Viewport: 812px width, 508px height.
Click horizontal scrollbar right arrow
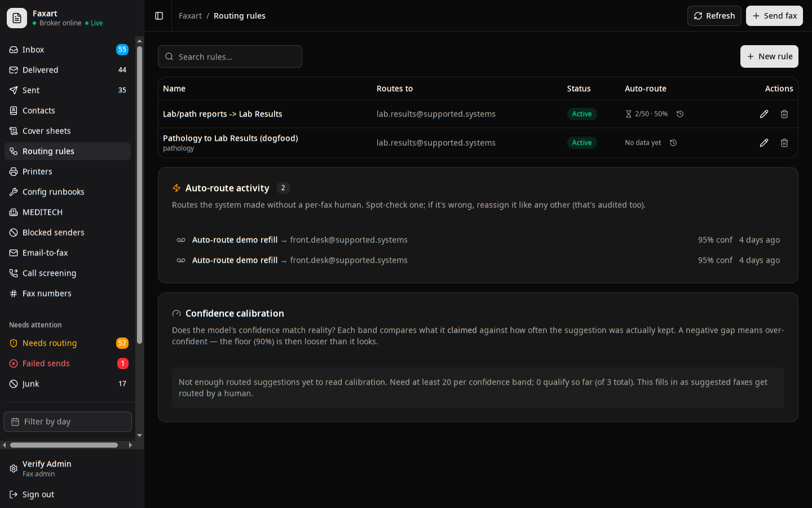coord(130,445)
